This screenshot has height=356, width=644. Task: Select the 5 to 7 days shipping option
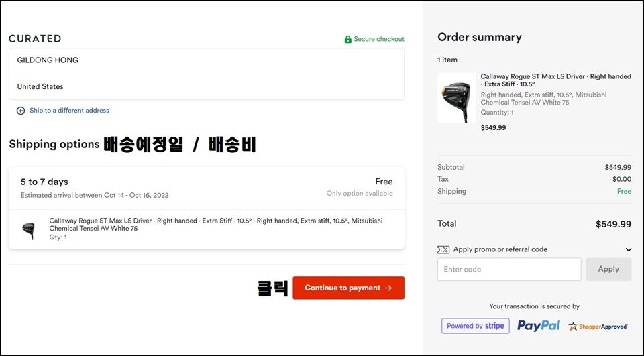[207, 188]
